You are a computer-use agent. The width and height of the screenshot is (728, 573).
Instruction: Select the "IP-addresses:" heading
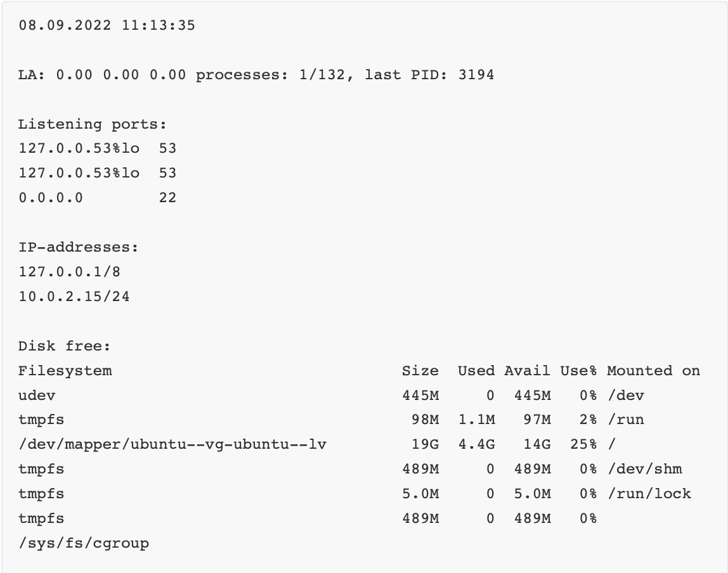(x=78, y=247)
